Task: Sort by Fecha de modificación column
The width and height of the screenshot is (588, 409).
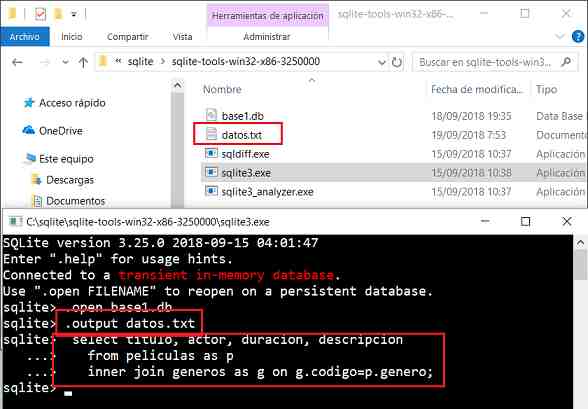Action: 477,90
